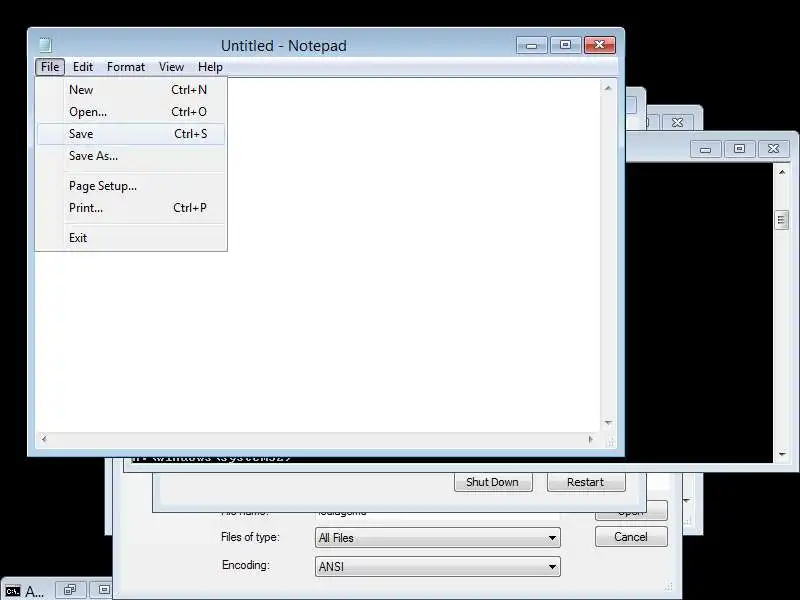Click the Shut Down button
Image resolution: width=800 pixels, height=600 pixels.
point(493,482)
